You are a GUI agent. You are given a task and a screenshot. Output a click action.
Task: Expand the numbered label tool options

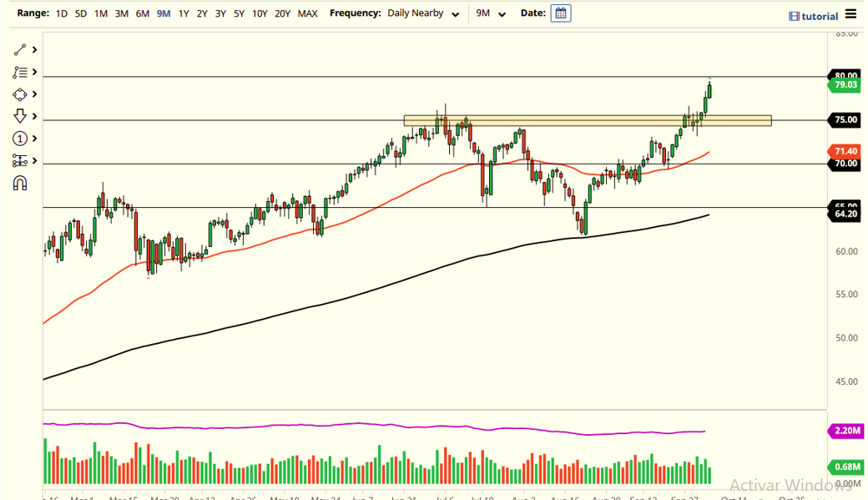click(x=34, y=139)
